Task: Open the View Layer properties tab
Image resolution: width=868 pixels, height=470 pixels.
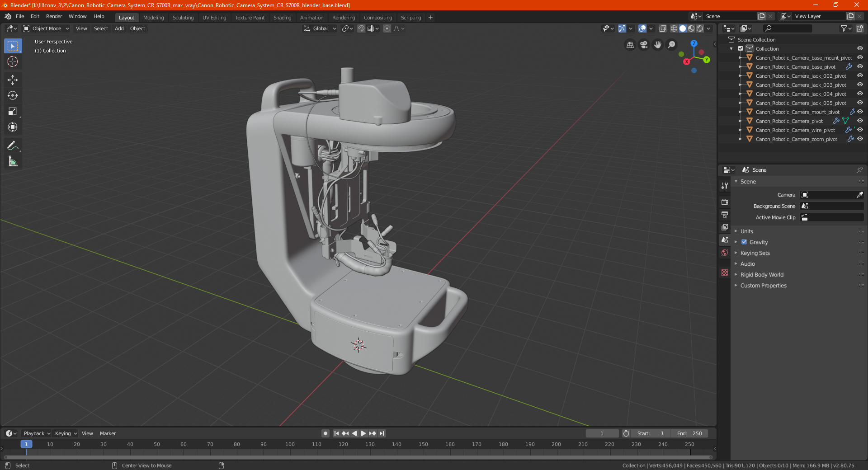Action: point(725,227)
